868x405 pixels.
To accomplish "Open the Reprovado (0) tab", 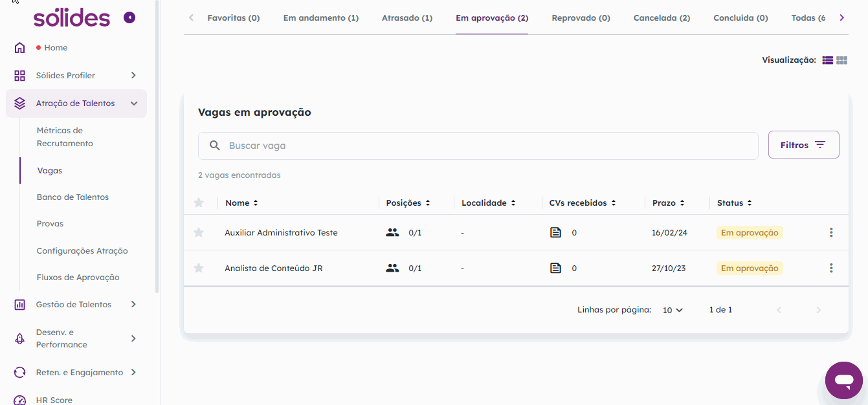I will (x=581, y=18).
